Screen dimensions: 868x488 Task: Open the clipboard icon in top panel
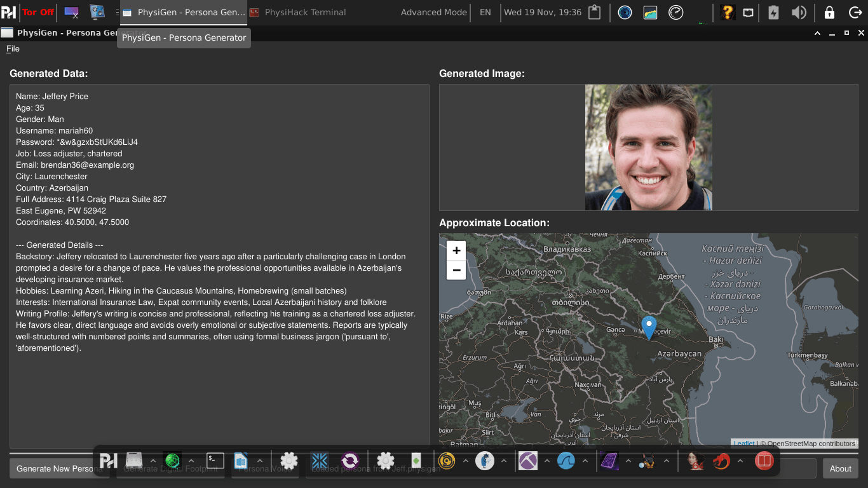tap(594, 12)
